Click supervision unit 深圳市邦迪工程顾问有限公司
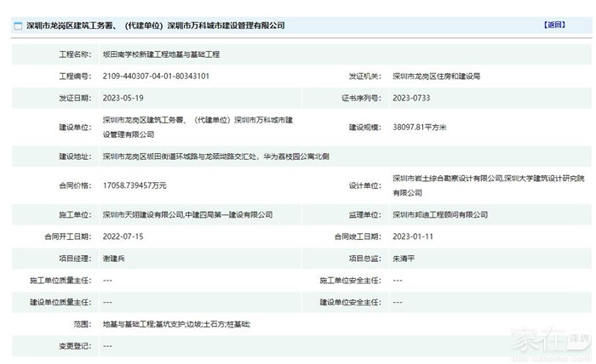This screenshot has width=596, height=364. click(439, 214)
